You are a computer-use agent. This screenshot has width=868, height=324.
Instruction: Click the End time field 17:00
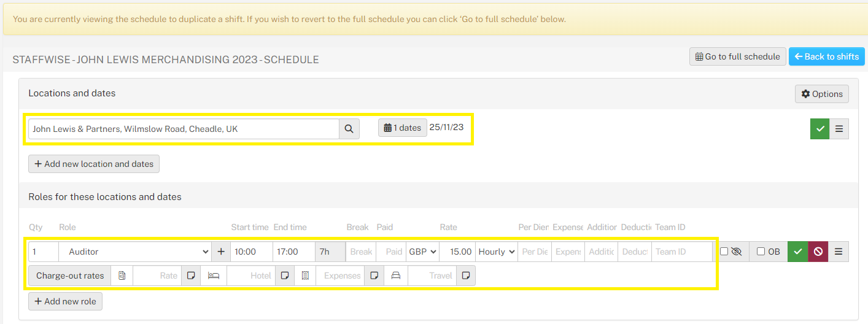pyautogui.click(x=294, y=252)
